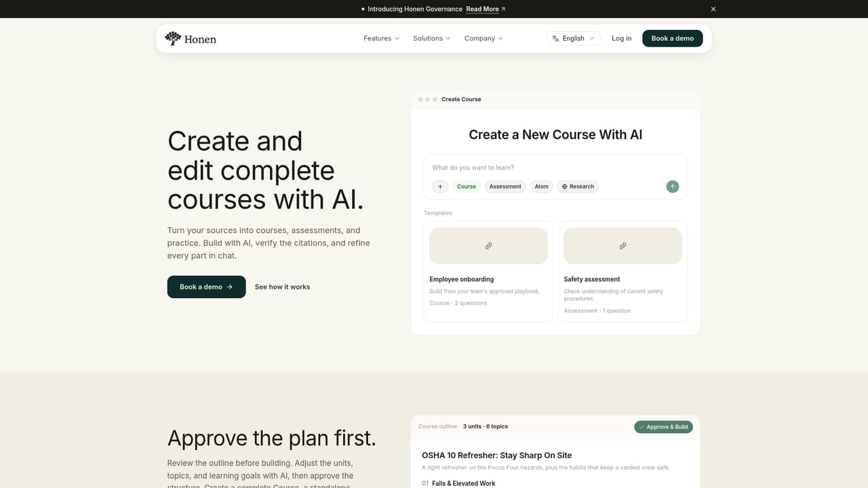This screenshot has height=488, width=868.
Task: Open the Read More governance link
Action: pyautogui.click(x=486, y=9)
